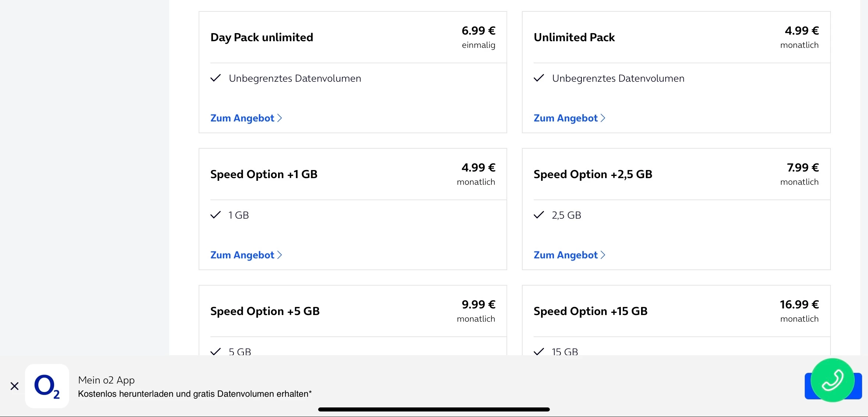Tap the green phone call button
Viewport: 868px width, 417px height.
point(832,380)
